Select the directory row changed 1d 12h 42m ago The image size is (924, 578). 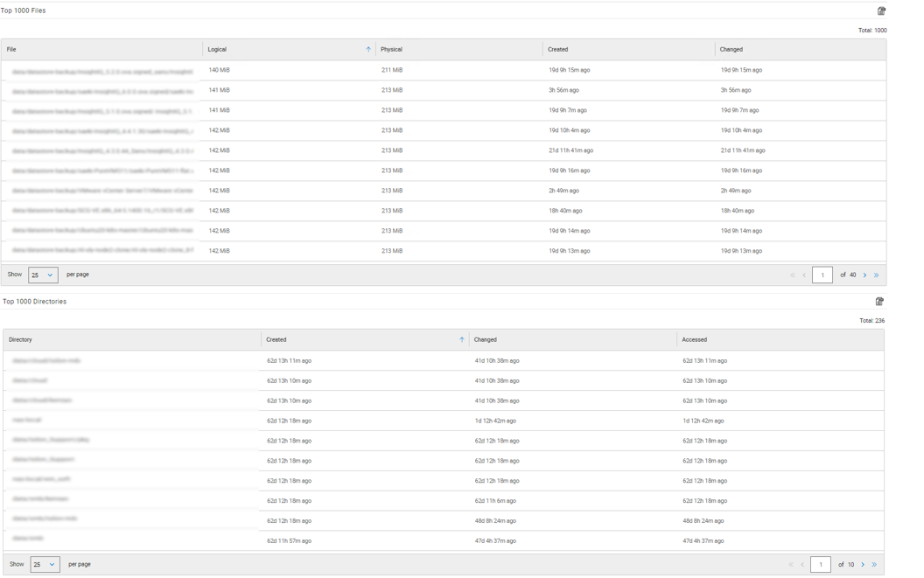click(494, 421)
